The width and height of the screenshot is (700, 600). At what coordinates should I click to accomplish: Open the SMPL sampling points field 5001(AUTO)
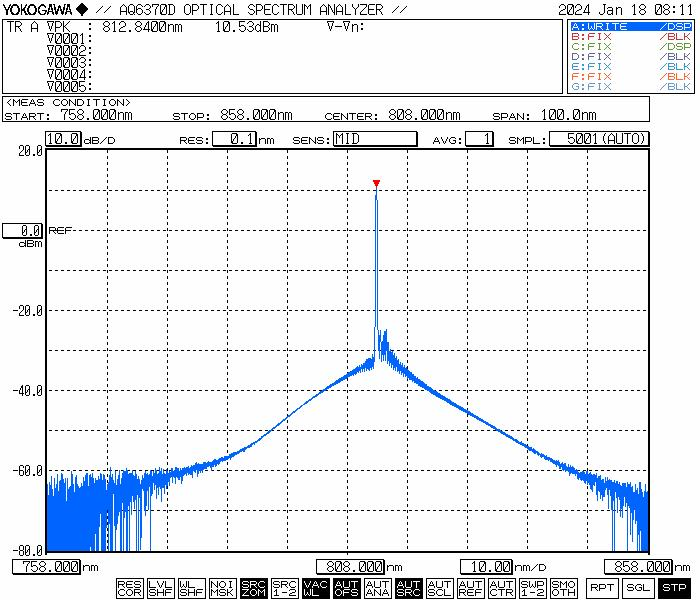point(599,139)
